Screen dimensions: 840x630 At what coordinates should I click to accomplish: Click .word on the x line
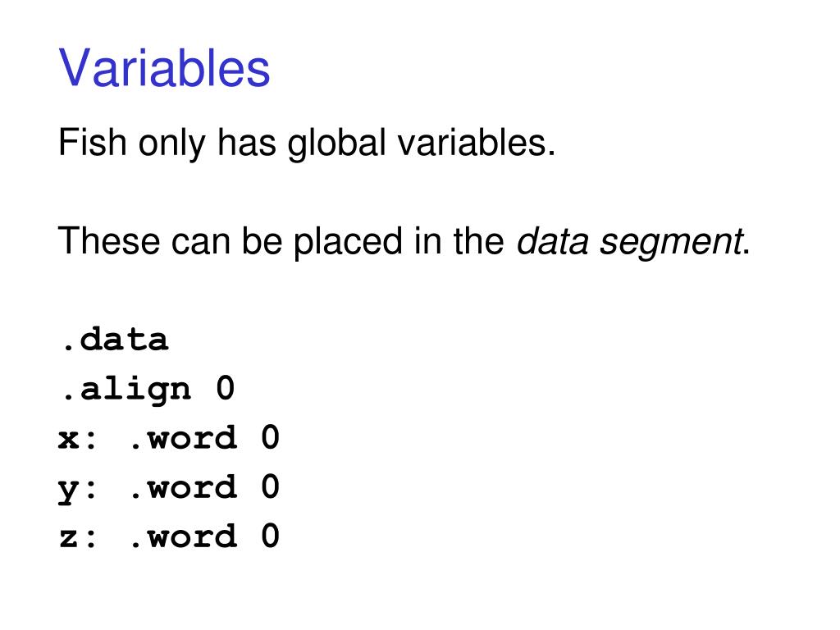(183, 438)
